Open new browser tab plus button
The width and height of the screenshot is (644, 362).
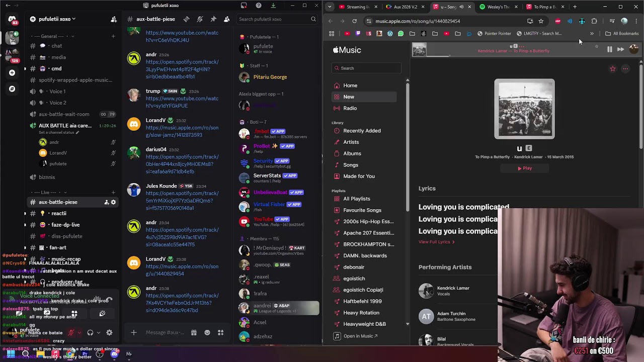coord(575,7)
